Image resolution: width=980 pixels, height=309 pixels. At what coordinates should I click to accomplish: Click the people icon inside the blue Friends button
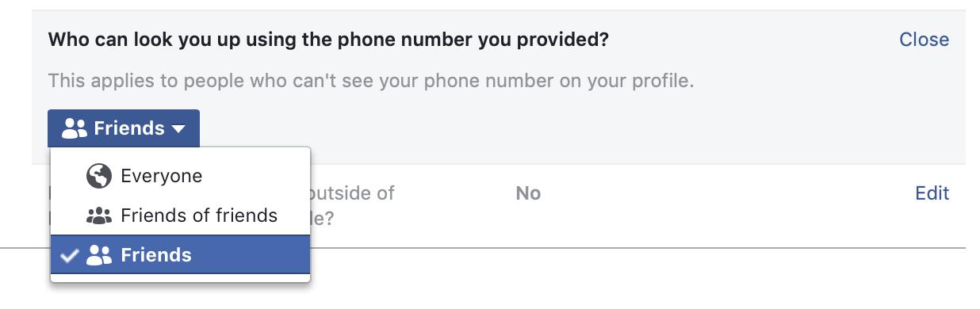point(75,128)
